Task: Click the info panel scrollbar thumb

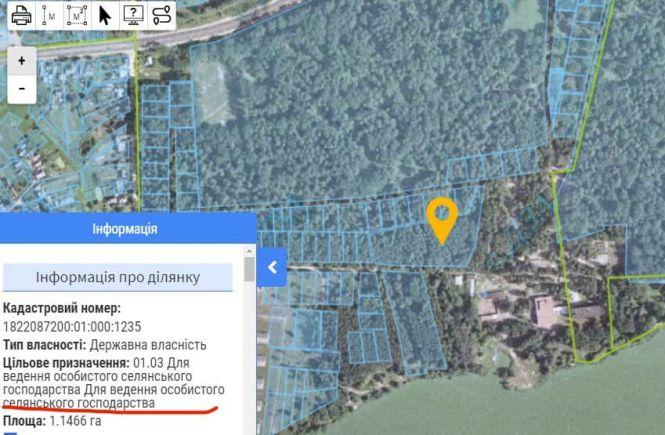Action: pyautogui.click(x=249, y=269)
